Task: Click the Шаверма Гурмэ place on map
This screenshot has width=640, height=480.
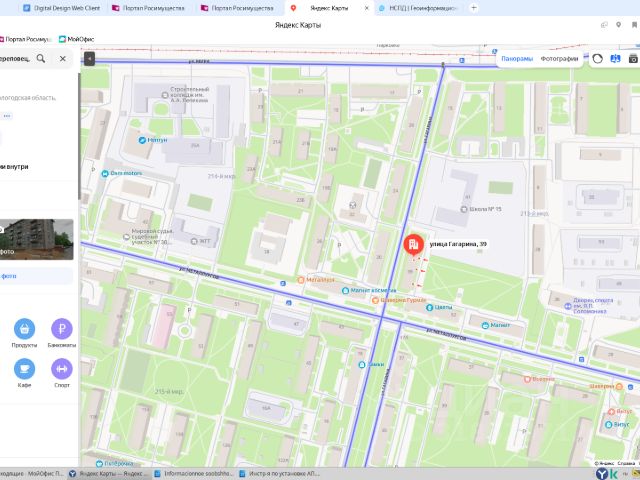Action: click(400, 300)
